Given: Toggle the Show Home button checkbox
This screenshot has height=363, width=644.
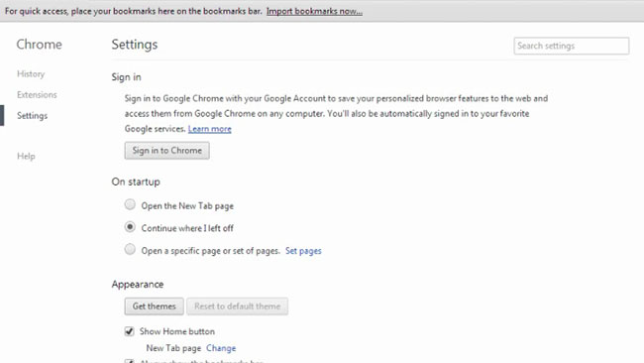Looking at the screenshot, I should 130,331.
